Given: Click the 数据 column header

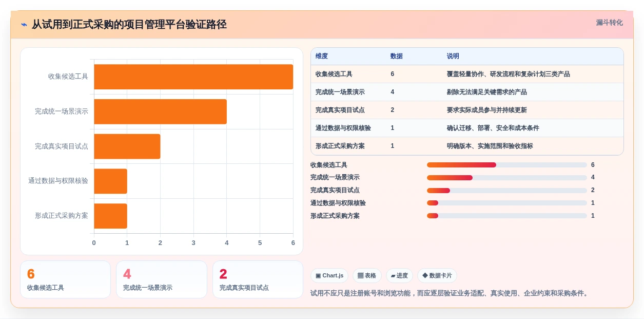Looking at the screenshot, I should 397,56.
